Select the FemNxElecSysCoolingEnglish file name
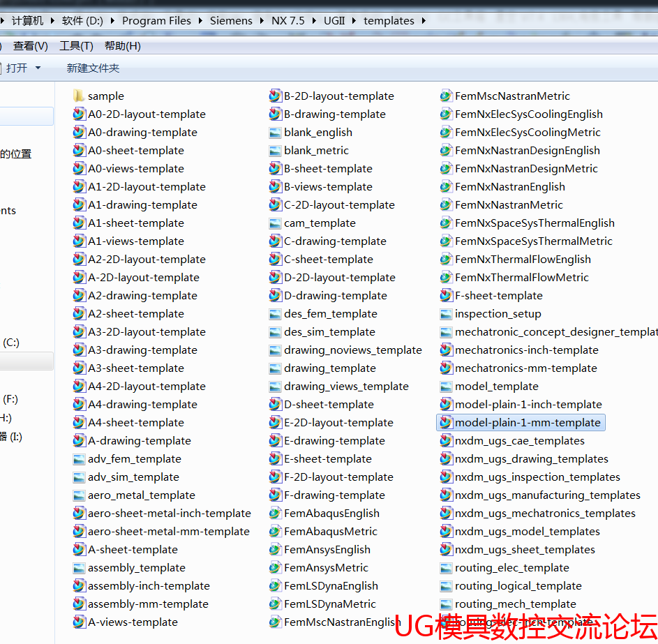Viewport: 658px width, 644px height. tap(529, 114)
